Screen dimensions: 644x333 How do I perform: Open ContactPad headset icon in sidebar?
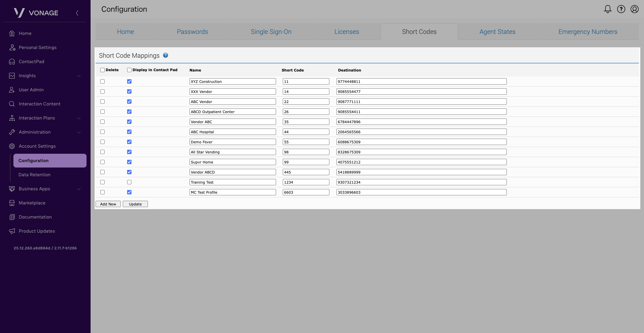coord(12,62)
